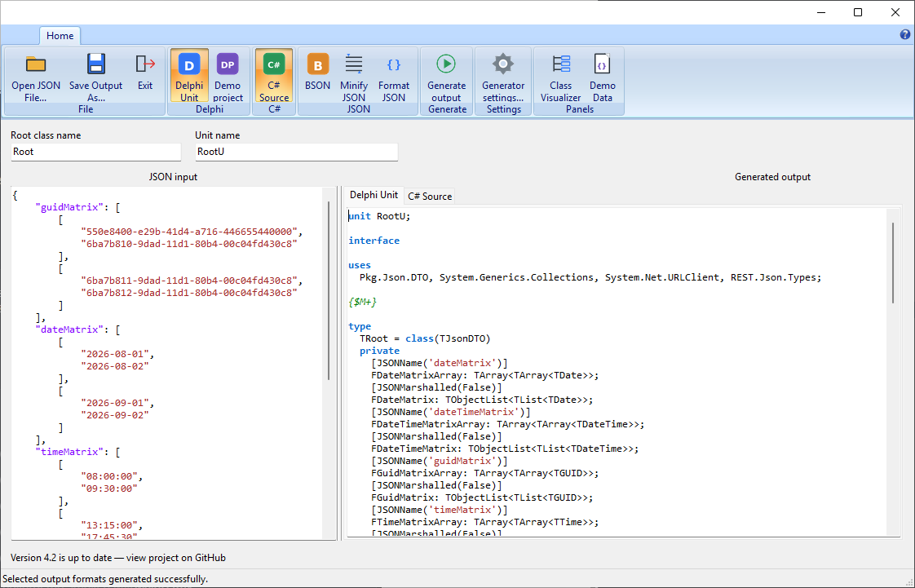Click the status bar success message
Screen dimensions: 915x588
(x=105, y=579)
